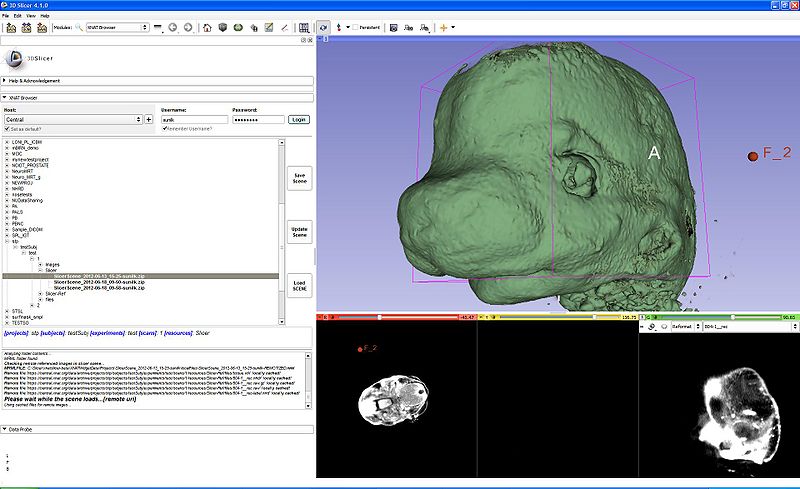Open the Modules dropdown showing XNAT Browser
Image resolution: width=800 pixels, height=489 pixels.
point(116,27)
